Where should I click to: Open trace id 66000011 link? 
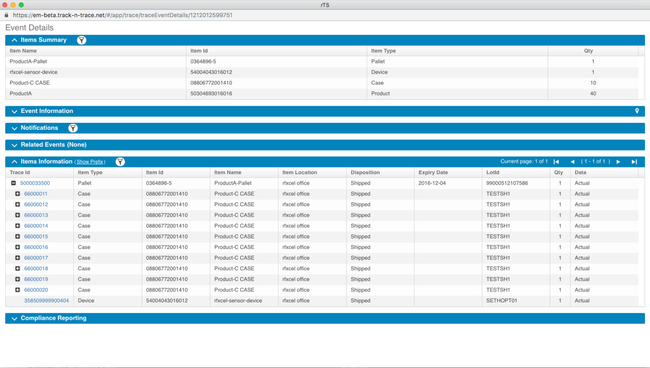(x=36, y=194)
